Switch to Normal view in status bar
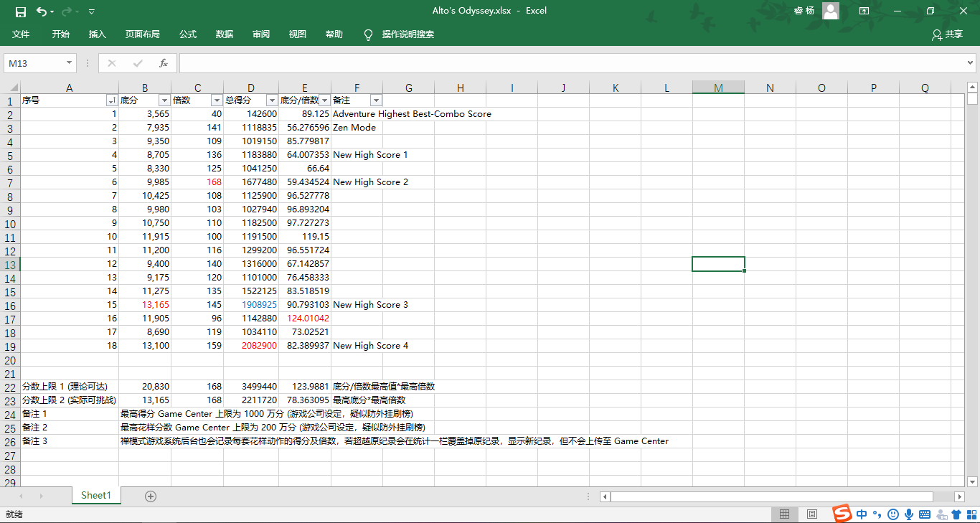 [785, 514]
